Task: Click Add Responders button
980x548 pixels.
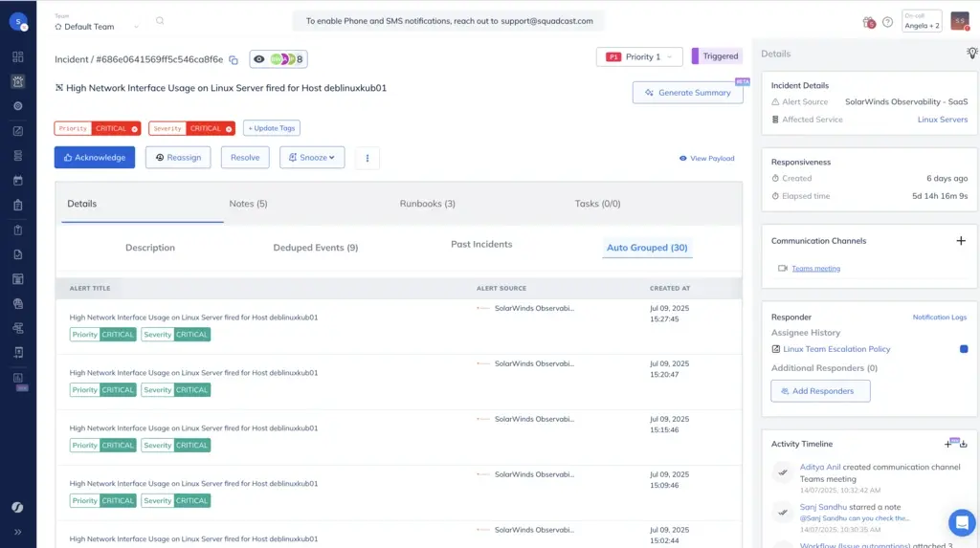Action: coord(820,391)
